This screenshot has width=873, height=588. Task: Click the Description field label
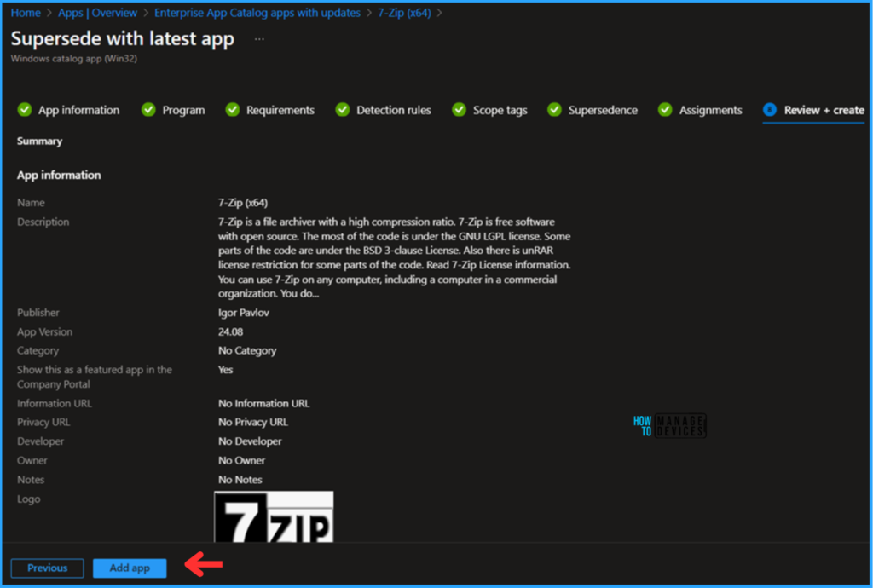click(x=43, y=222)
